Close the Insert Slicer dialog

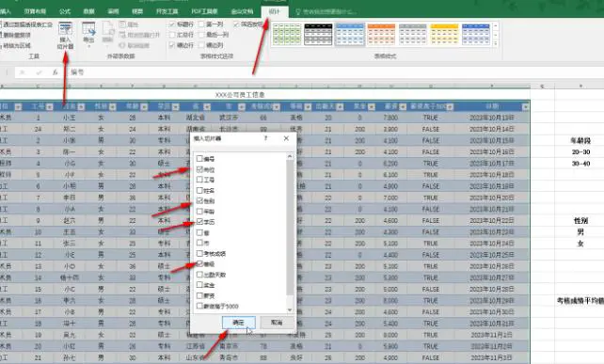coord(286,138)
